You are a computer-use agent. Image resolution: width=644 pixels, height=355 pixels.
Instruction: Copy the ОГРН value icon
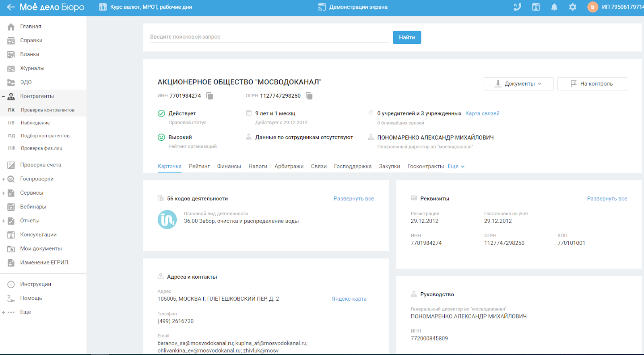pyautogui.click(x=309, y=96)
